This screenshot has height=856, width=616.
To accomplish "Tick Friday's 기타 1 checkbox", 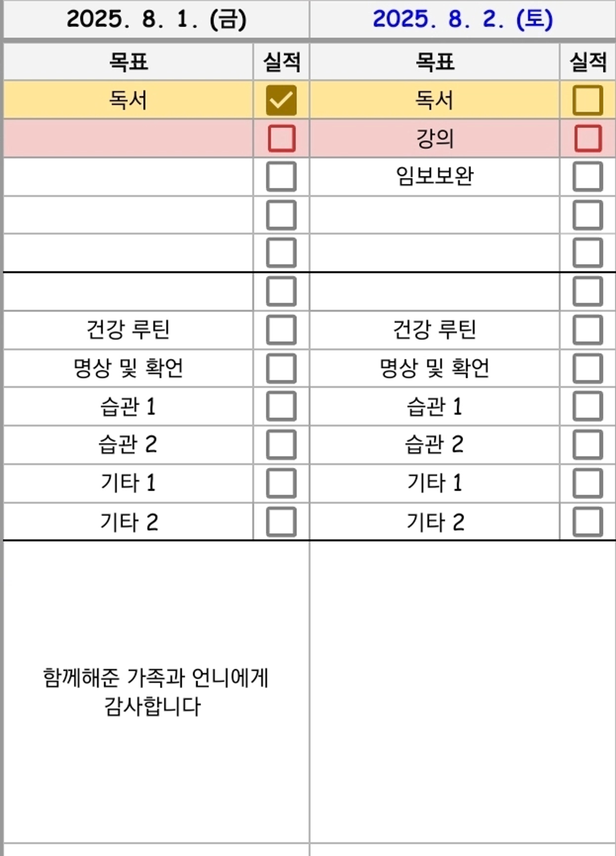I will (x=281, y=483).
